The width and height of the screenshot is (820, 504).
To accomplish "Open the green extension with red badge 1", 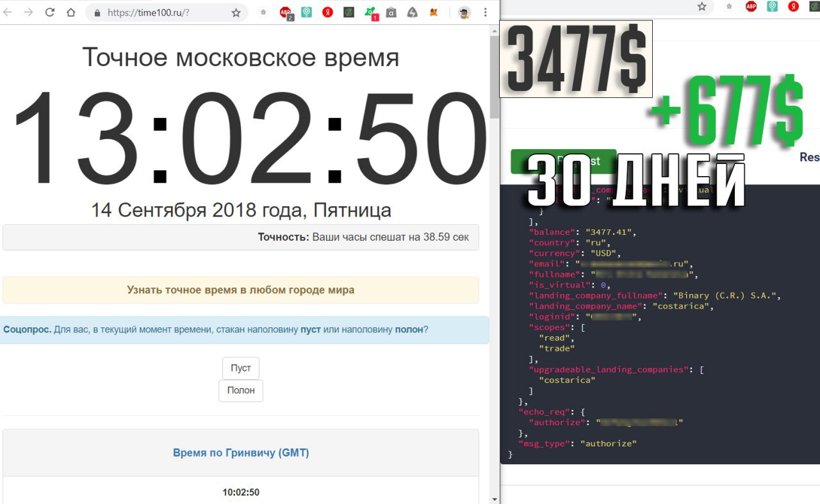I will point(370,13).
